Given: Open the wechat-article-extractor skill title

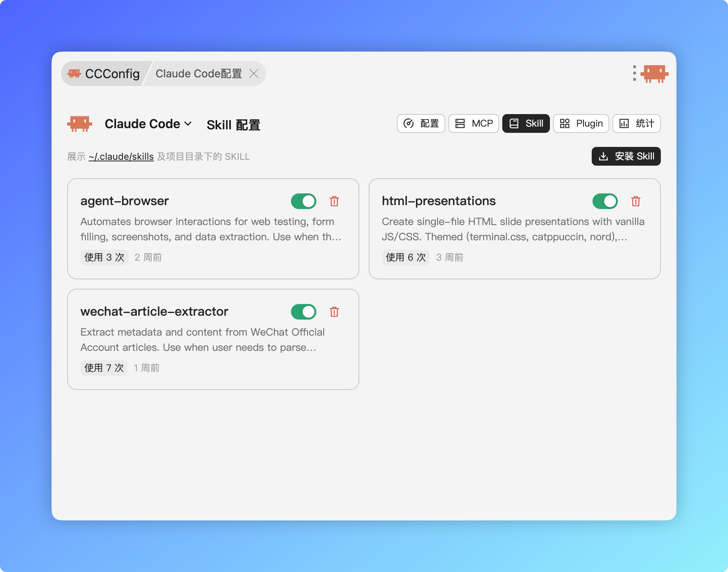Looking at the screenshot, I should (x=154, y=311).
